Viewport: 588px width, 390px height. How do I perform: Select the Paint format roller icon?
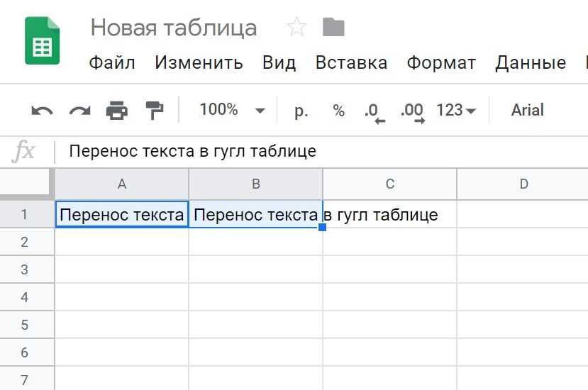point(154,110)
